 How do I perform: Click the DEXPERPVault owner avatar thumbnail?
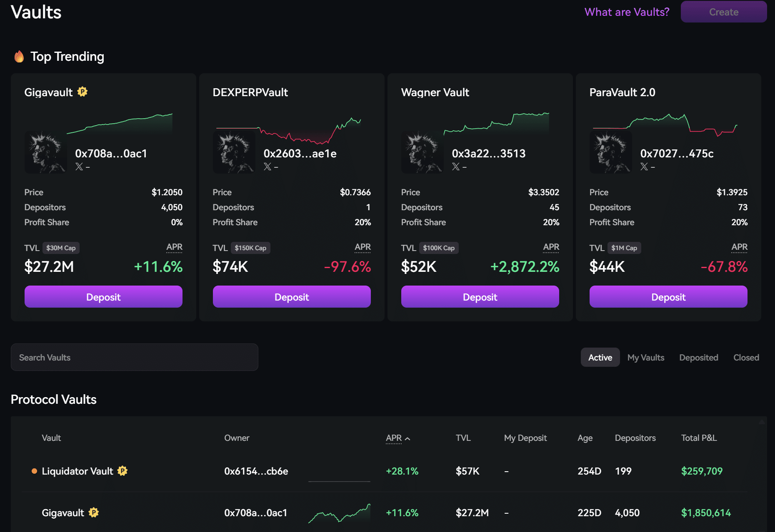click(x=234, y=152)
